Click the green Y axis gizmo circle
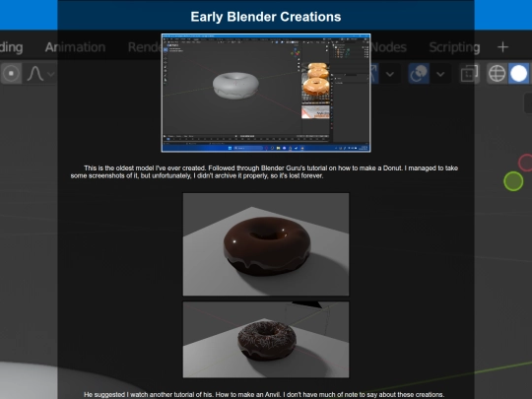Screen dimensions: 532x399 (513, 181)
